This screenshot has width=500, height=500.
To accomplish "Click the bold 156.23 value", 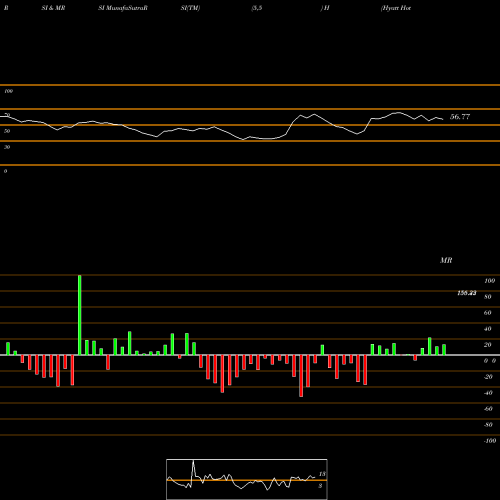I will pyautogui.click(x=467, y=293).
